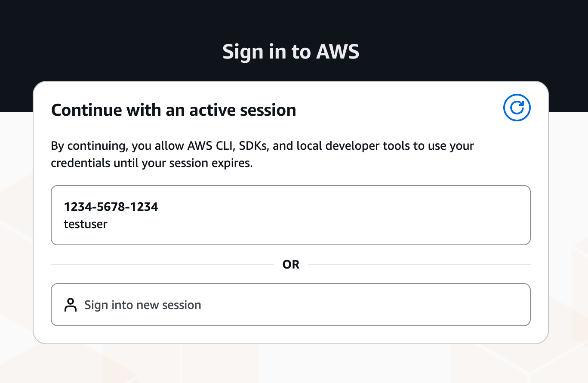Click the circular arrow refresh control

click(x=517, y=108)
